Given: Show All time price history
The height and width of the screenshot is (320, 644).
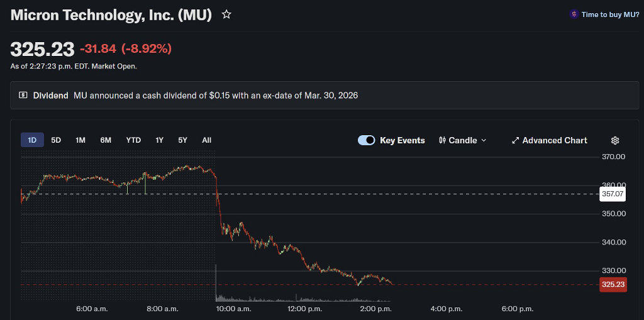Looking at the screenshot, I should pos(206,140).
